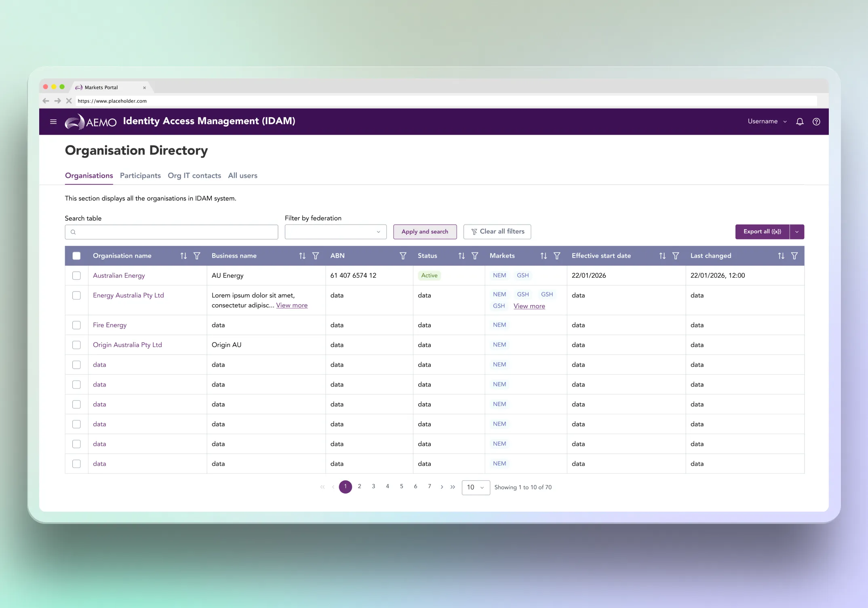Open the Filter by federation dropdown
868x608 pixels.
[x=335, y=232]
